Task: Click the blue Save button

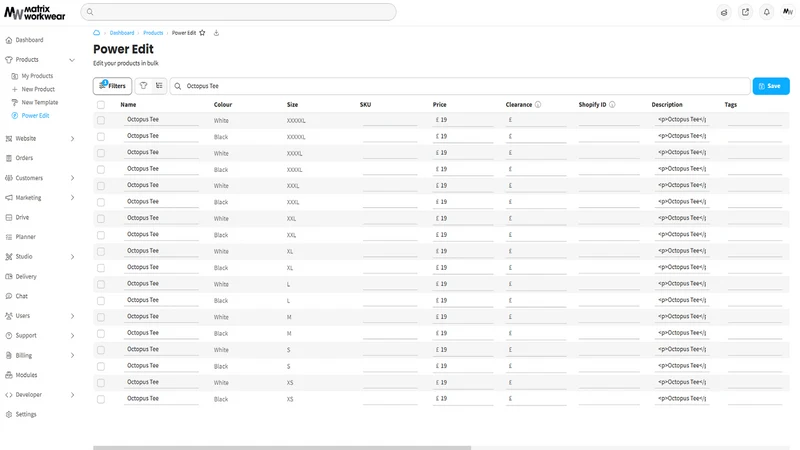Action: [771, 86]
